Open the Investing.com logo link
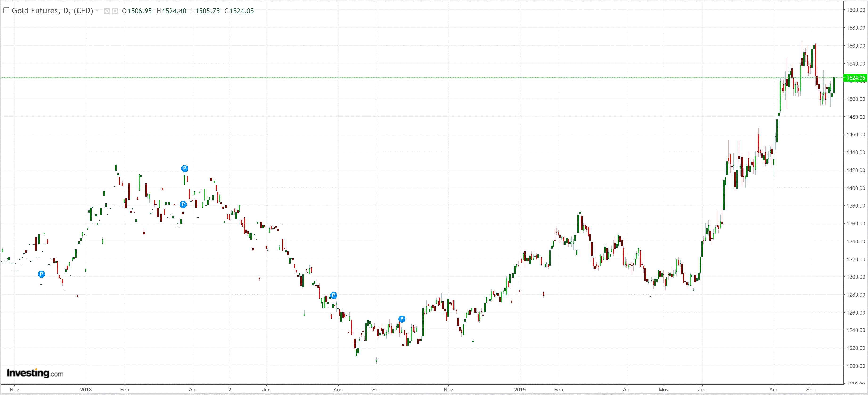Viewport: 868px width, 395px height. click(x=35, y=373)
